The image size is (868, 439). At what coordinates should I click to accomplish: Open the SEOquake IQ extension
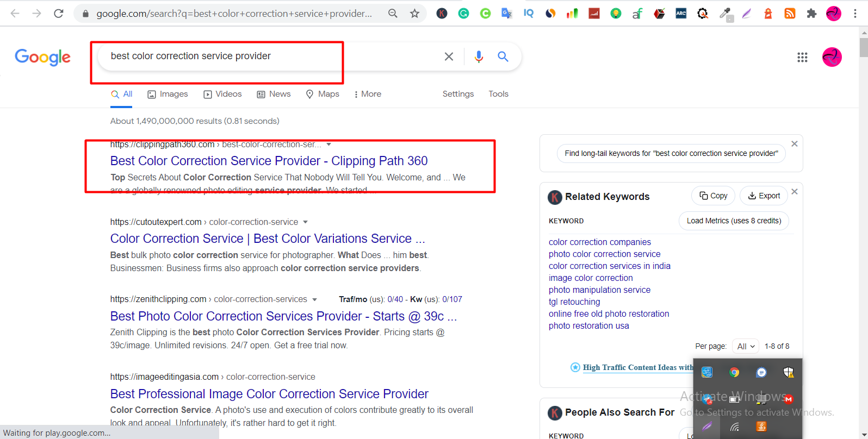coord(529,14)
